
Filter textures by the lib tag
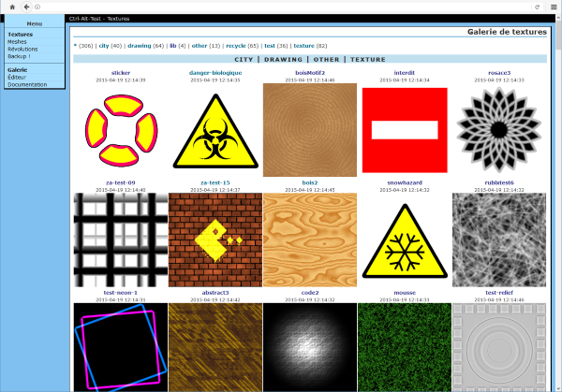[173, 46]
